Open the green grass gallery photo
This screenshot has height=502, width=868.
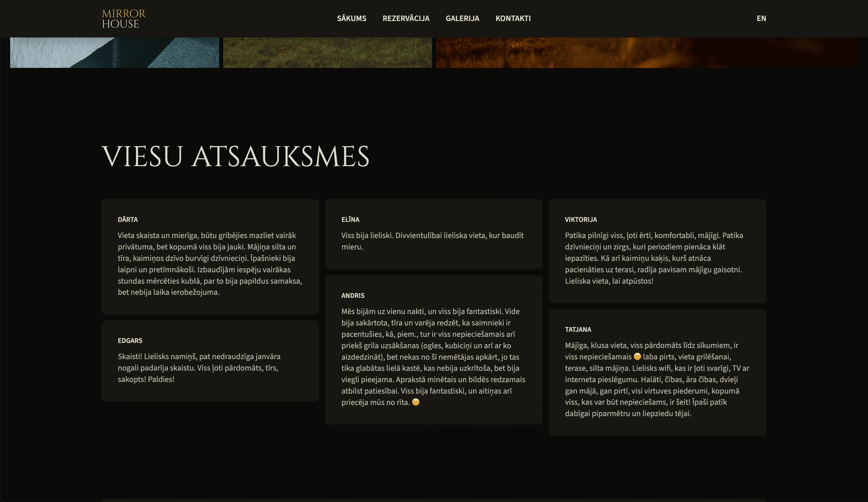327,53
